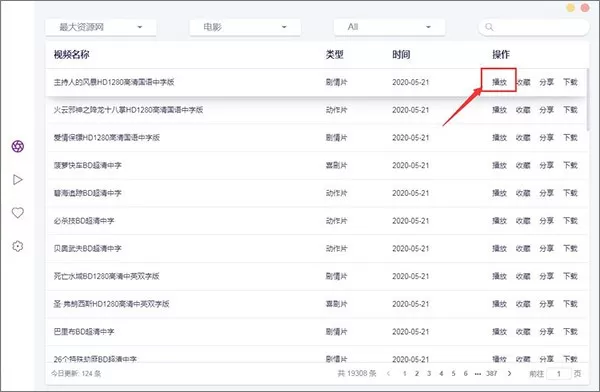Click the 时间 column header
This screenshot has height=392, width=600.
coord(401,54)
